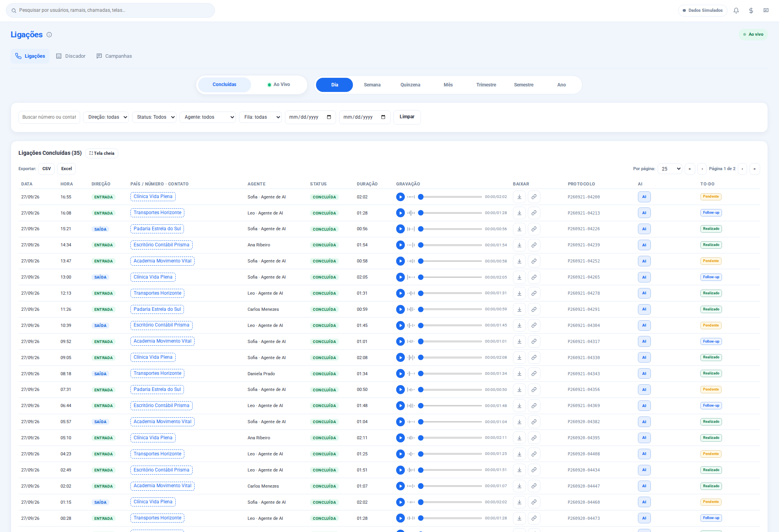Click the info icon next to Ligações title
779x532 pixels.
click(x=49, y=35)
